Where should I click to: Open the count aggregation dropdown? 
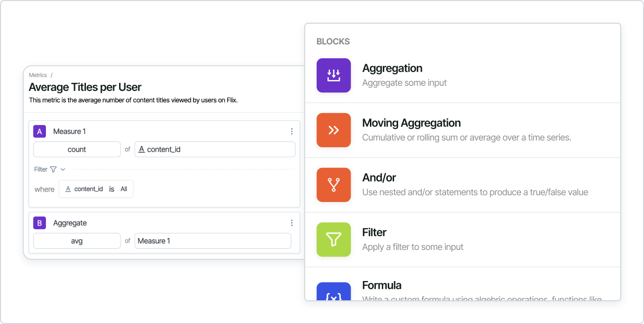click(x=77, y=149)
